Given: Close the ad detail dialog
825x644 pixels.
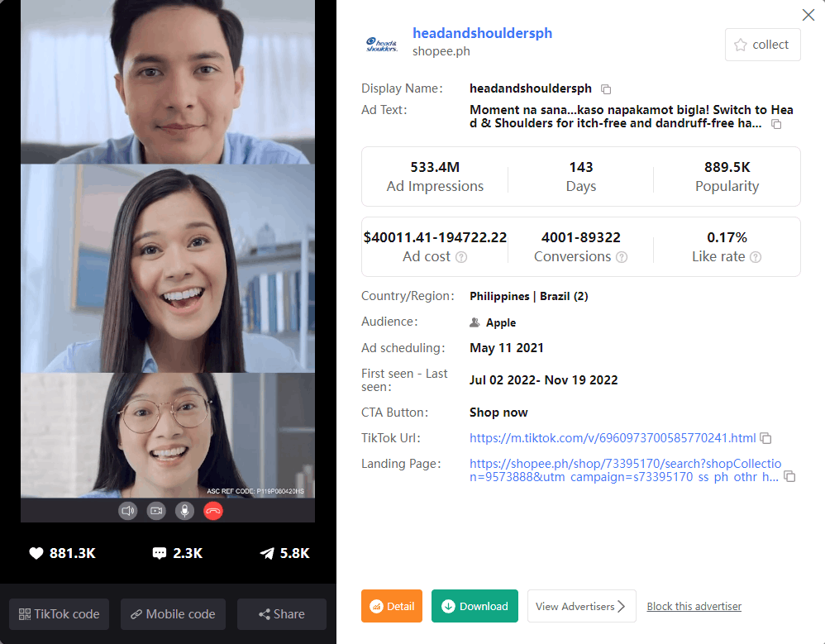Looking at the screenshot, I should pyautogui.click(x=808, y=15).
